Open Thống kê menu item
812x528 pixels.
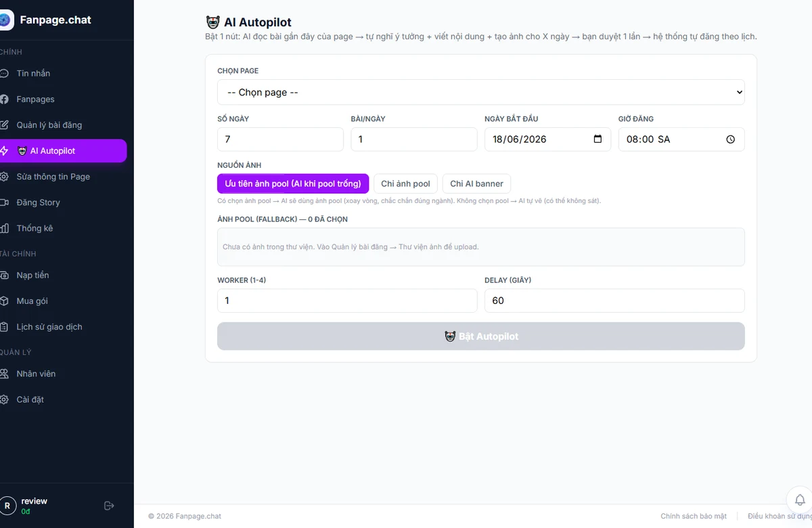[63, 228]
